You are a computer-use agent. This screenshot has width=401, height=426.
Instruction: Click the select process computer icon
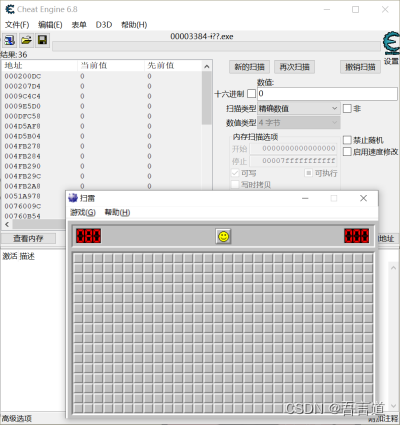pyautogui.click(x=9, y=40)
